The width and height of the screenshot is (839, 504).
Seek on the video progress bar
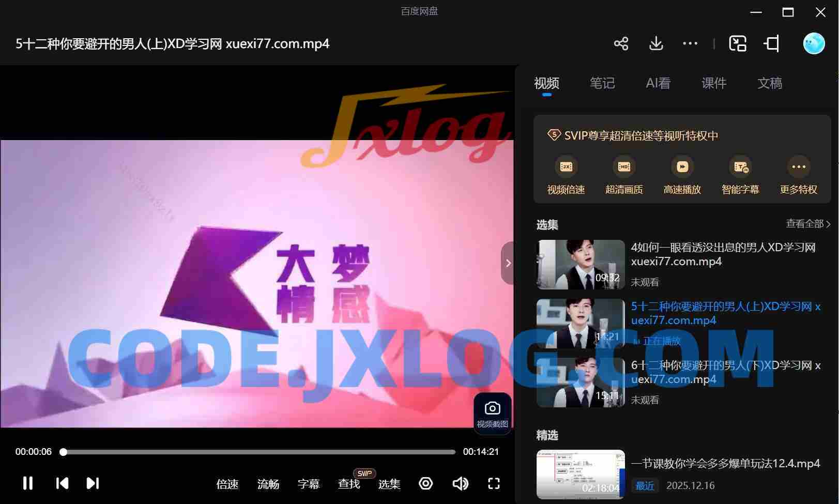(x=258, y=452)
